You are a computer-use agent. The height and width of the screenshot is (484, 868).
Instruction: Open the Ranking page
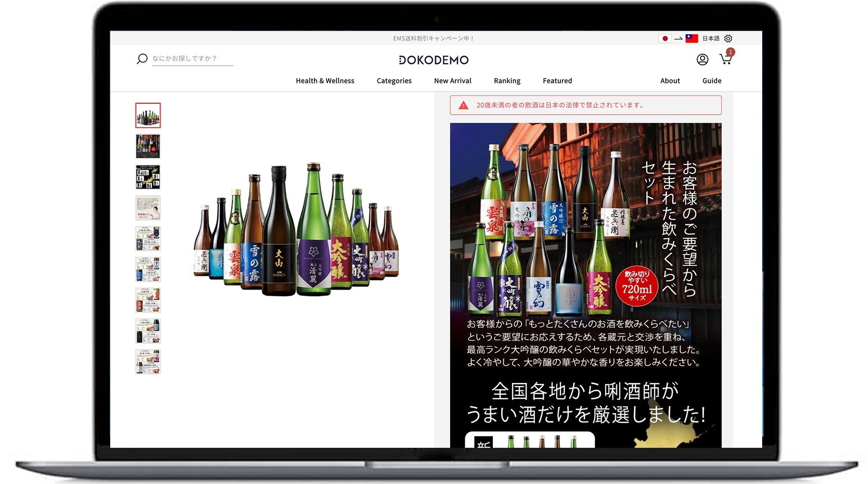click(x=507, y=81)
